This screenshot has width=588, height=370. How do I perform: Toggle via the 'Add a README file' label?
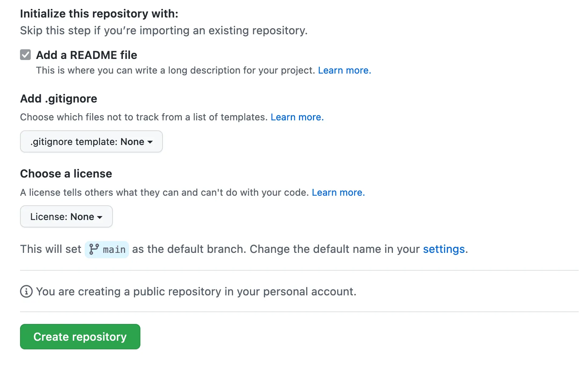click(x=86, y=55)
